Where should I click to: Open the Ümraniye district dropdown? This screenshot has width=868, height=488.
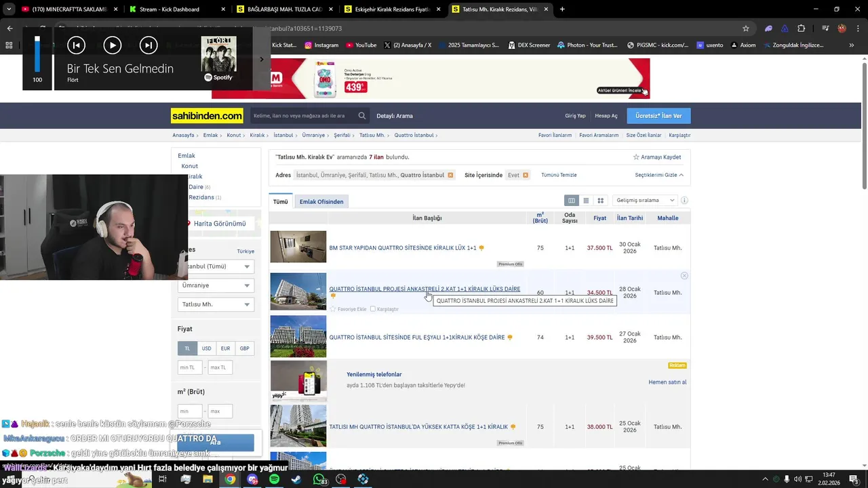coord(216,285)
